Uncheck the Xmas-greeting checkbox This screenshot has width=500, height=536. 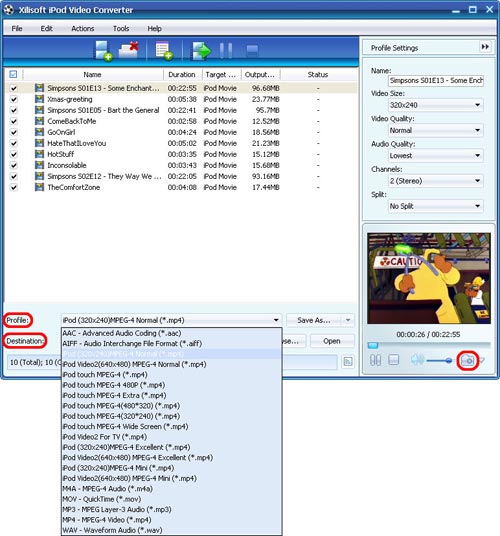pyautogui.click(x=13, y=99)
